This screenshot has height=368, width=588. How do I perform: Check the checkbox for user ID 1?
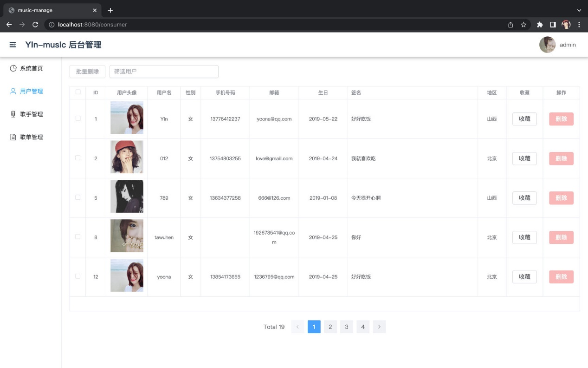pos(78,118)
